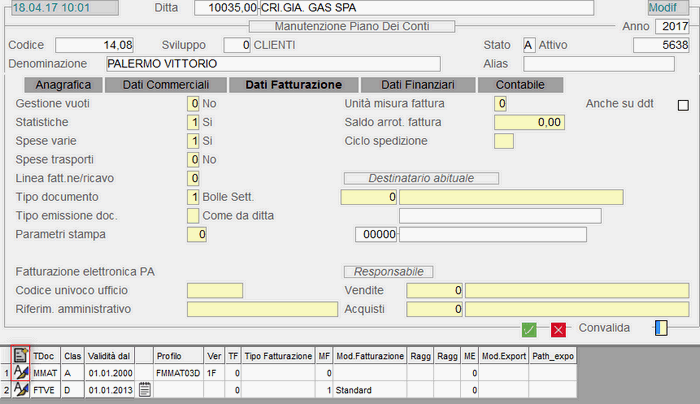Click the Unità misura fattura field
700x404 pixels.
(x=500, y=104)
